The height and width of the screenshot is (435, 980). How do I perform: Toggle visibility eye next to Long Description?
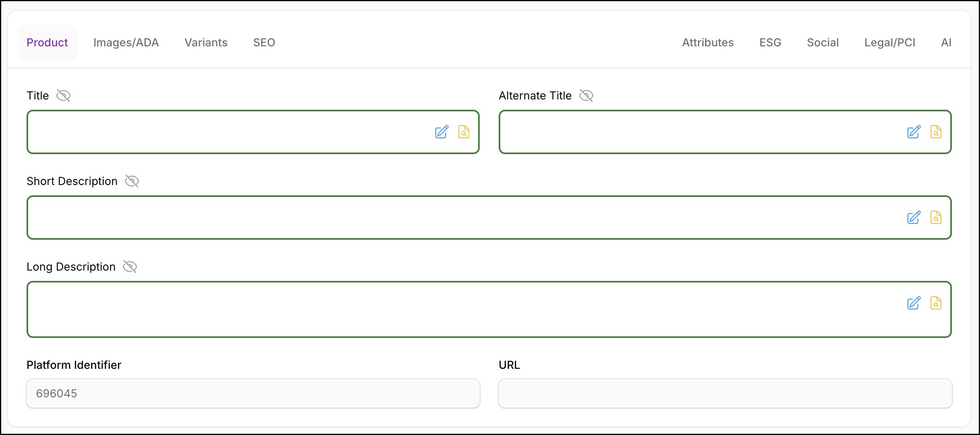130,267
